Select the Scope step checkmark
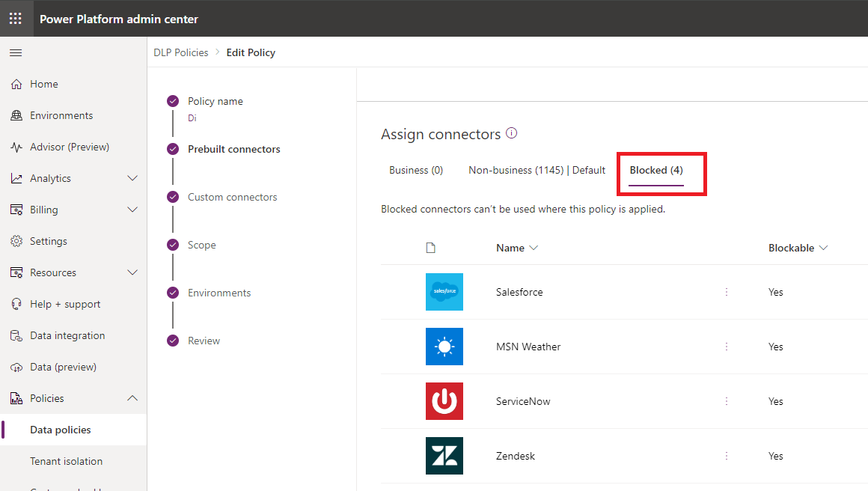 coord(173,245)
